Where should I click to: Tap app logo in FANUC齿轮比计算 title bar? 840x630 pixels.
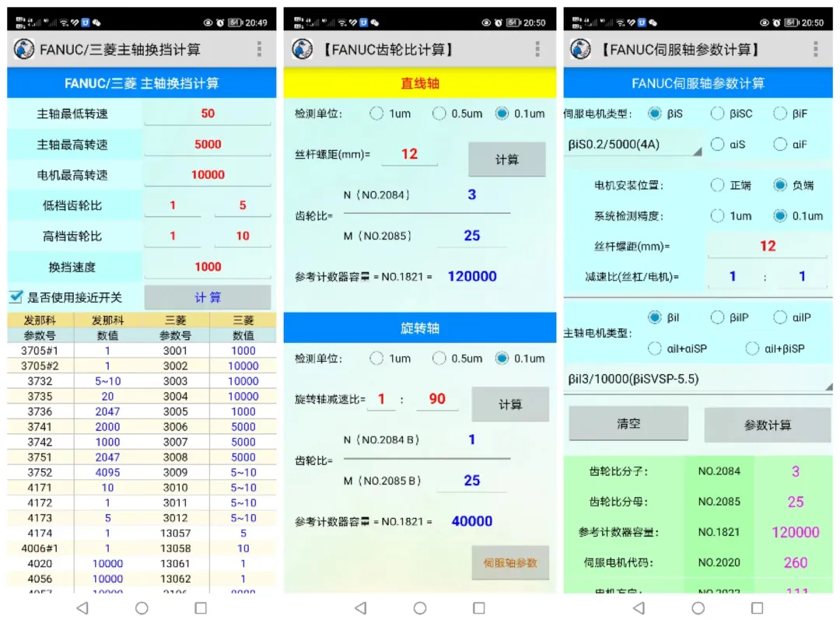click(302, 49)
